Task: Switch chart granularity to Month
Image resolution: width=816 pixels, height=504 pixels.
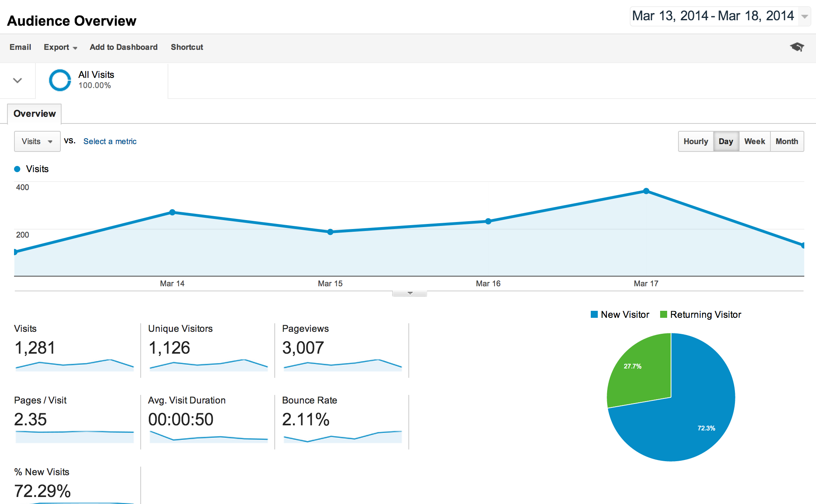Action: tap(786, 141)
